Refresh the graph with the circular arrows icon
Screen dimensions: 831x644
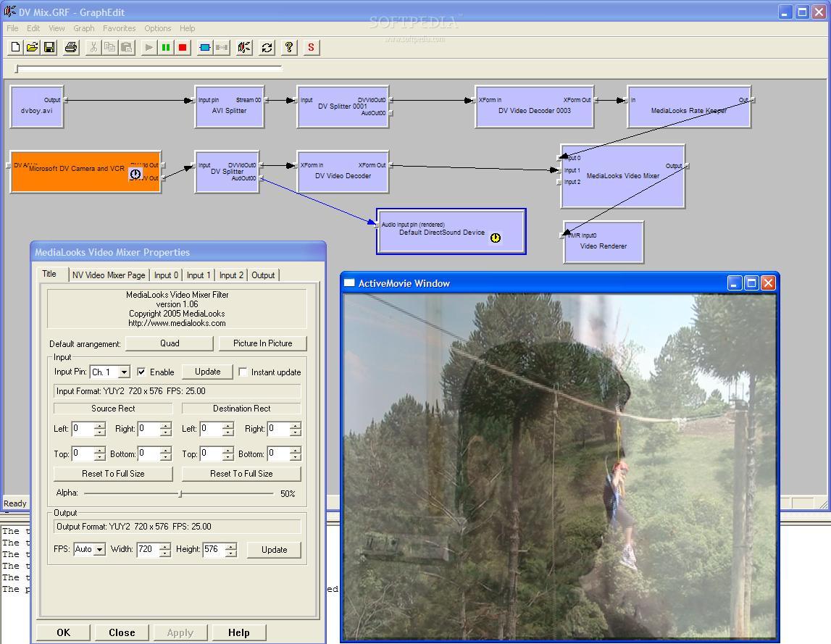pos(267,47)
